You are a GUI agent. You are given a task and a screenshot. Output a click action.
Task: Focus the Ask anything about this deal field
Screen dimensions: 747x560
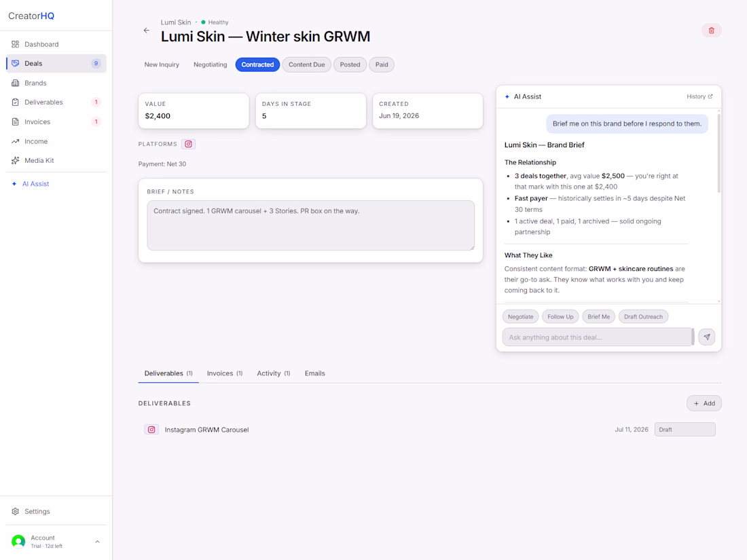pos(598,337)
